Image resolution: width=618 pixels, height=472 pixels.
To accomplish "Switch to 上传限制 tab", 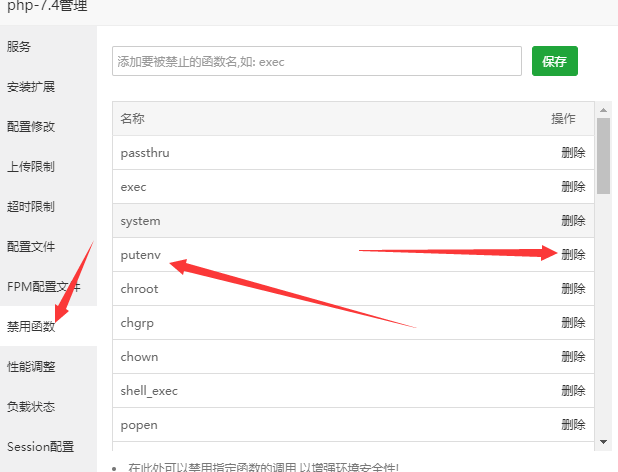I will (x=31, y=167).
